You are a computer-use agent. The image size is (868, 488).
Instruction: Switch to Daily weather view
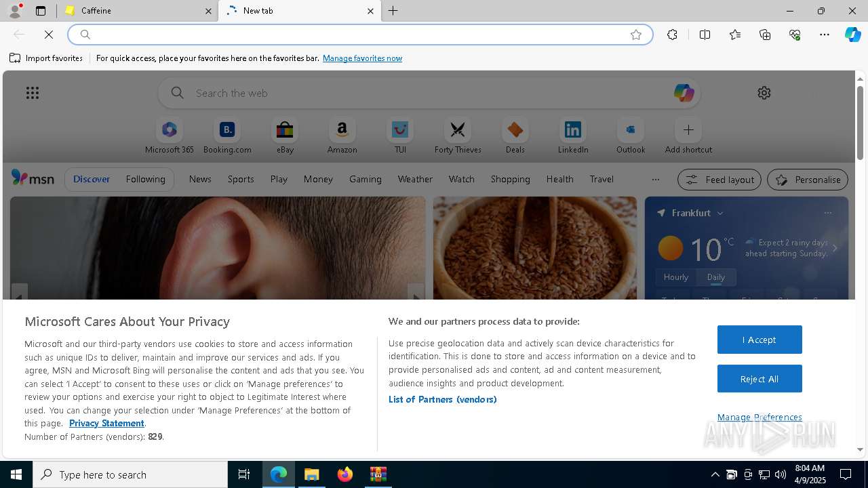[716, 277]
